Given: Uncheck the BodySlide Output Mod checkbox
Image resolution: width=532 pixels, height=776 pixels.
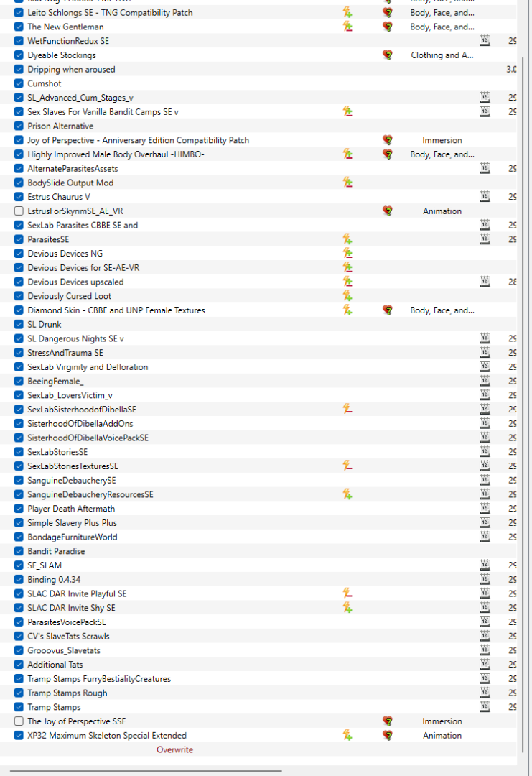Looking at the screenshot, I should (19, 183).
